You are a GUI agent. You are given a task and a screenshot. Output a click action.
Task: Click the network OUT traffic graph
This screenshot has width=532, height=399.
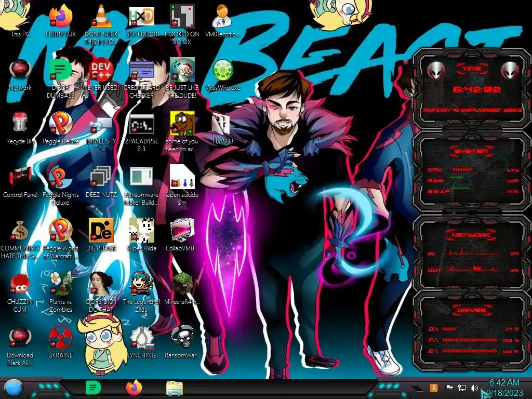(474, 269)
